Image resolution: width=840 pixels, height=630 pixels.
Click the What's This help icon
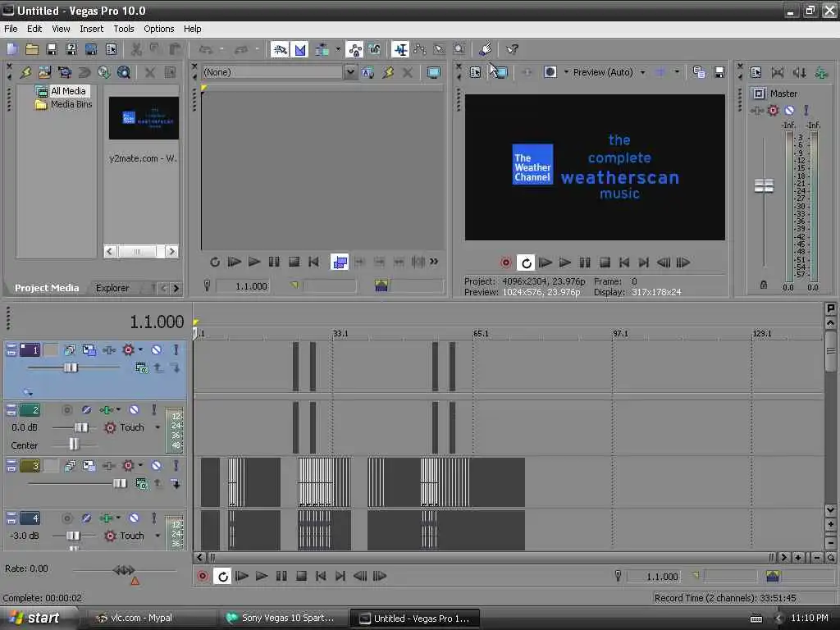[x=512, y=50]
